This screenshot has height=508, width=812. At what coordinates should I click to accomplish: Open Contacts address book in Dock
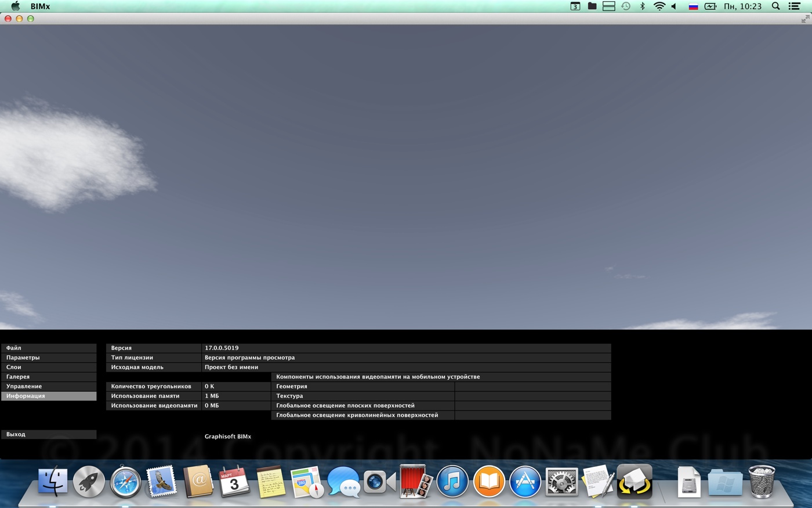[x=198, y=482]
